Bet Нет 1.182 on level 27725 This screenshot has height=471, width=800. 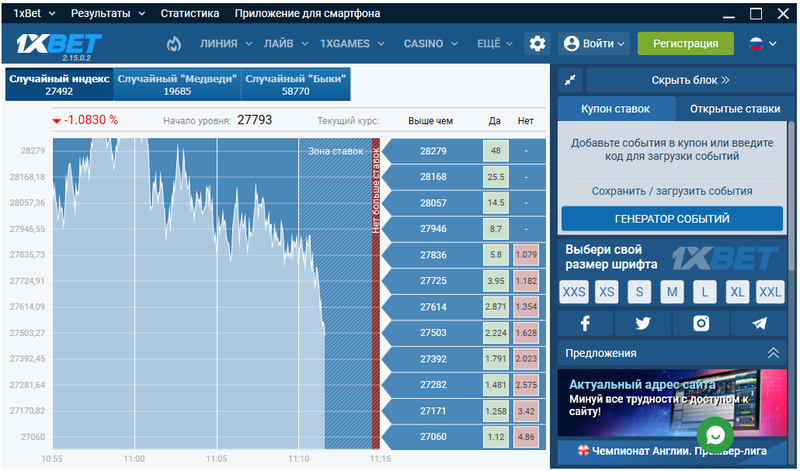[526, 281]
